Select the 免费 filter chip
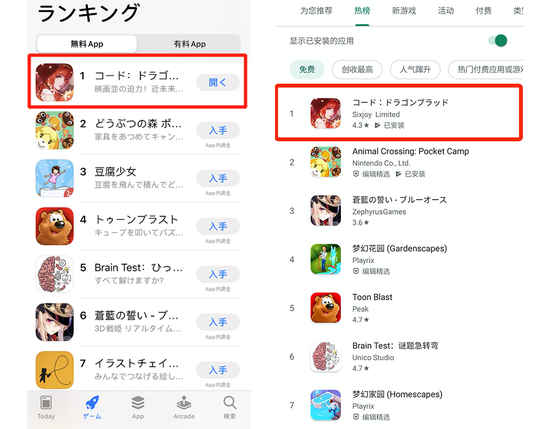This screenshot has height=429, width=550. click(307, 69)
